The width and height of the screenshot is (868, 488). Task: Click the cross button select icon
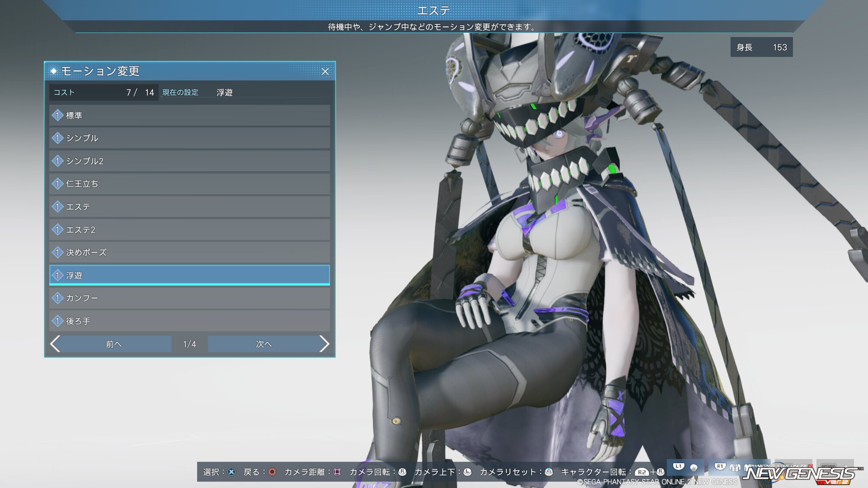[x=231, y=472]
